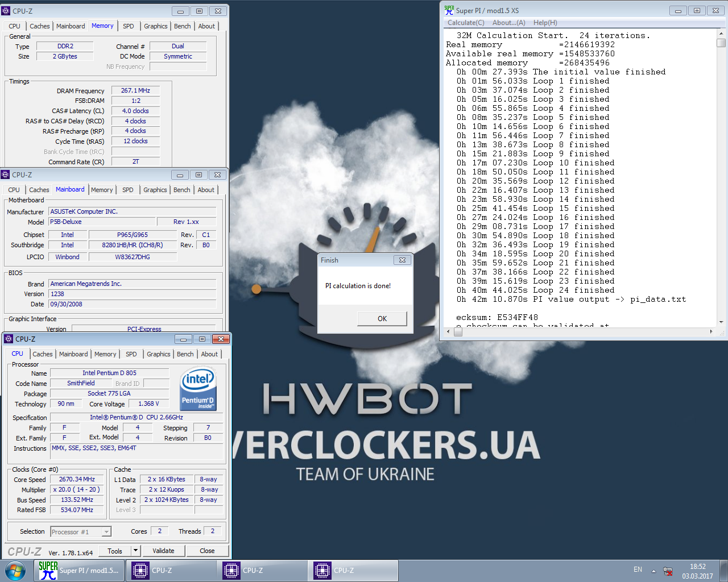728x582 pixels.
Task: Click the Windows Start orb
Action: [15, 571]
